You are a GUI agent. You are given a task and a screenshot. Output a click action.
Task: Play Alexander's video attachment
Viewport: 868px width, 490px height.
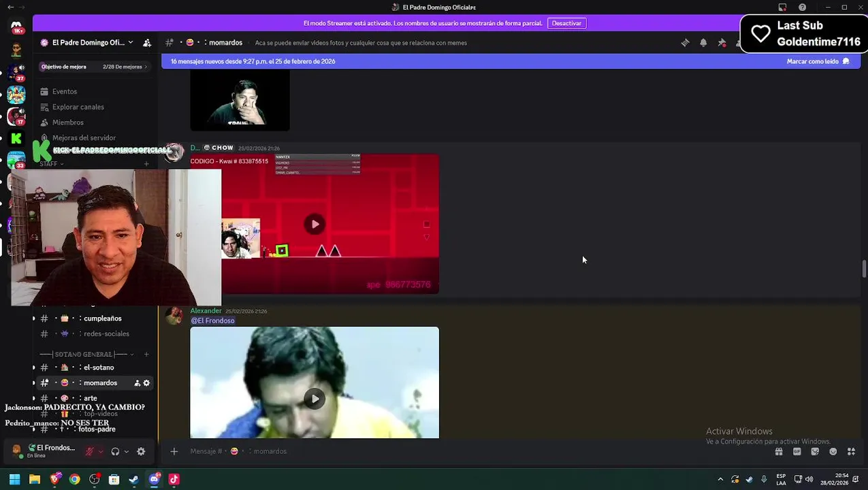click(x=315, y=399)
